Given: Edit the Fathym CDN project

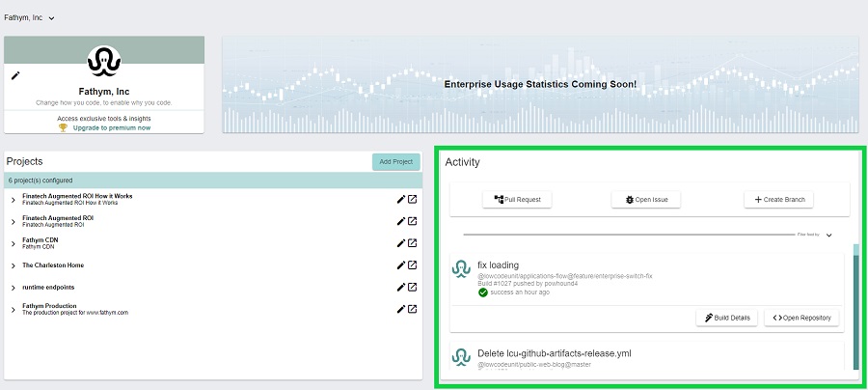Looking at the screenshot, I should pos(401,243).
